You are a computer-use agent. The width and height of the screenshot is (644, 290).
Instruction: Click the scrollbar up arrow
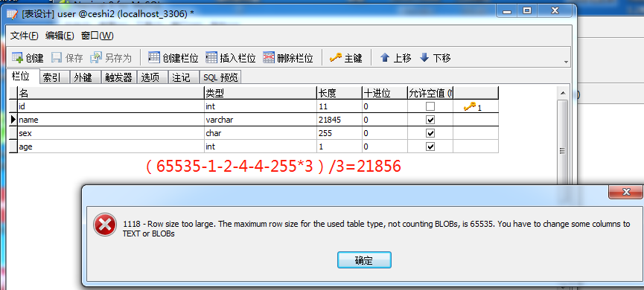pyautogui.click(x=563, y=93)
